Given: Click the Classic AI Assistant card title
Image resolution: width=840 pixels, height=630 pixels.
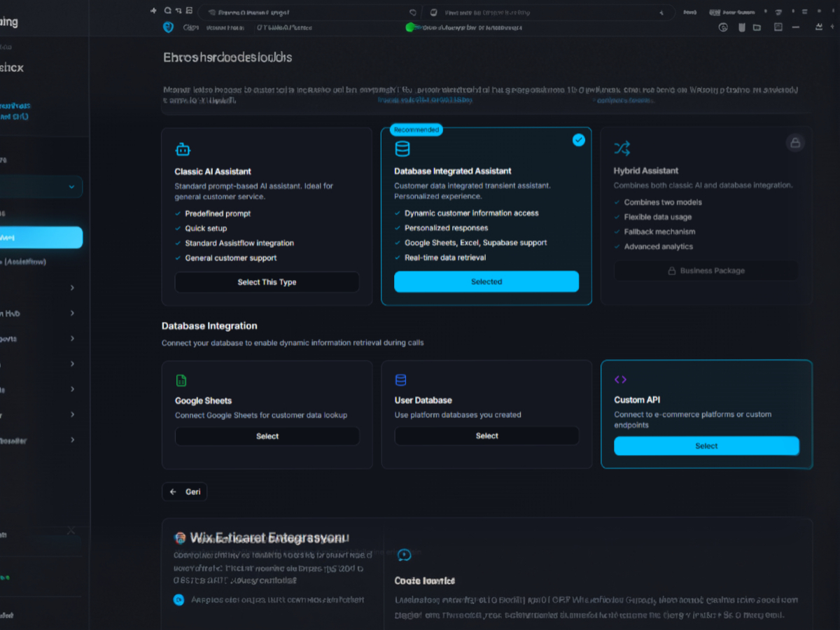Looking at the screenshot, I should [x=213, y=171].
